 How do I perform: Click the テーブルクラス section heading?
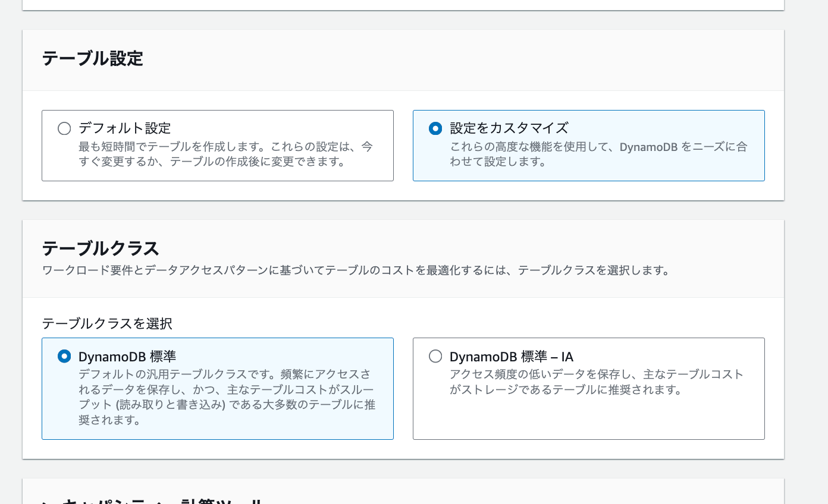point(101,248)
